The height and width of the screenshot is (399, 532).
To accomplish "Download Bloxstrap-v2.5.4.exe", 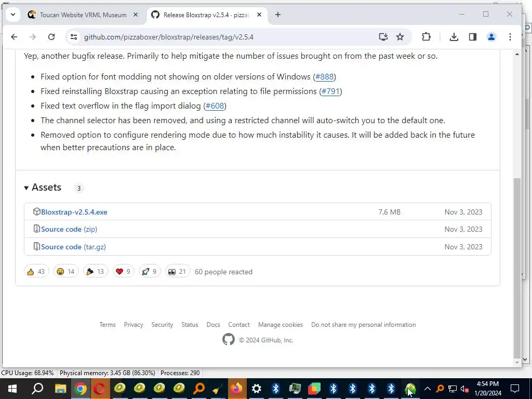I will (74, 212).
